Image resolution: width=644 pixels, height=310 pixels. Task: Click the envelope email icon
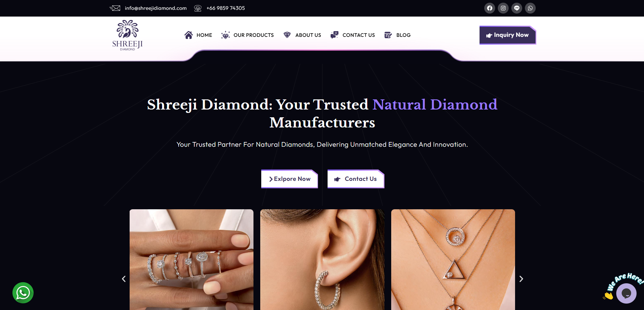(115, 8)
